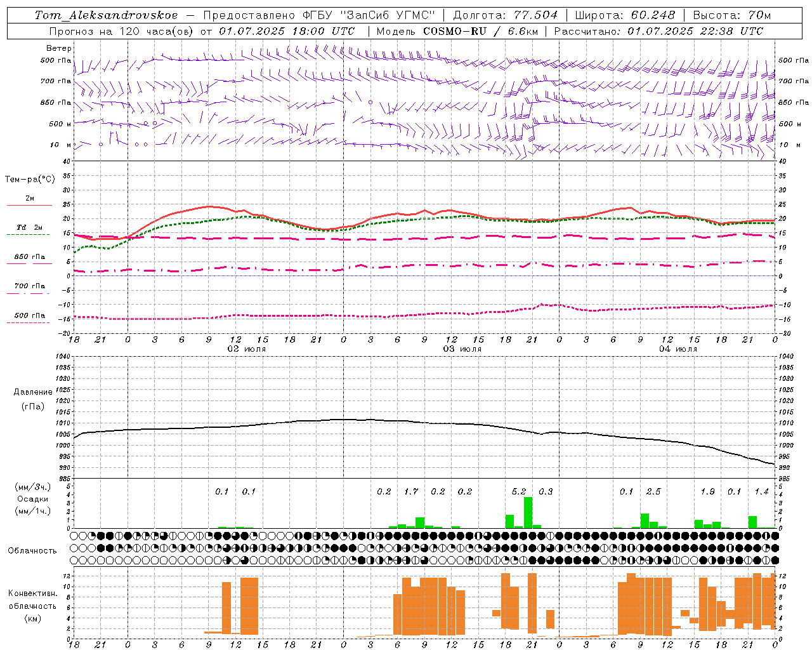The width and height of the screenshot is (812, 650).
Task: Click the 1.4 precipitation total
Action: coord(761,491)
